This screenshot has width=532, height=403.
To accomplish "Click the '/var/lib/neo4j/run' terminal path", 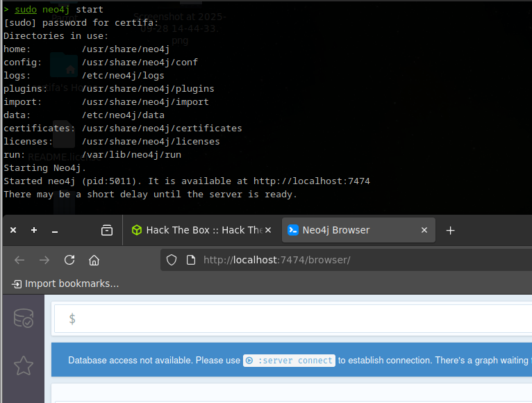I will pyautogui.click(x=131, y=155).
